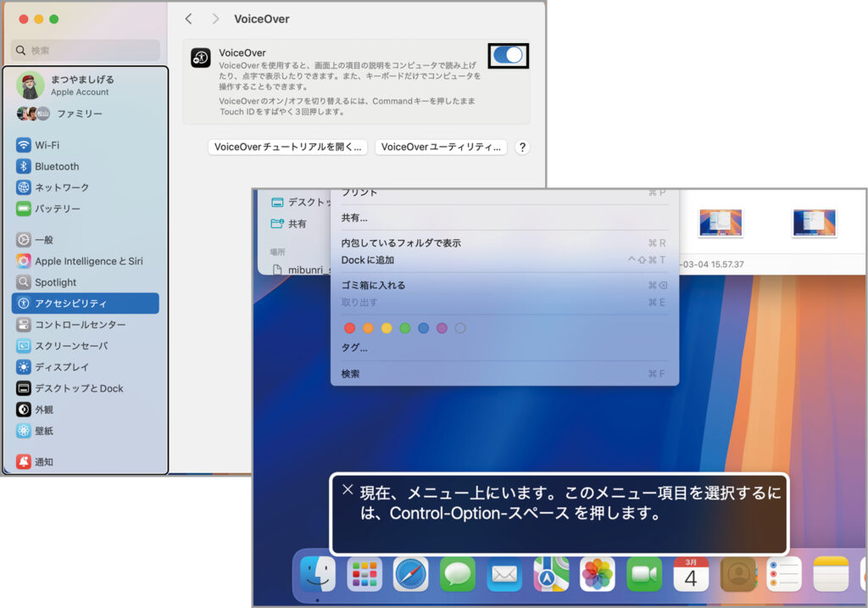Select 共有 in Finder sidebar
The height and width of the screenshot is (608, 868).
(289, 224)
